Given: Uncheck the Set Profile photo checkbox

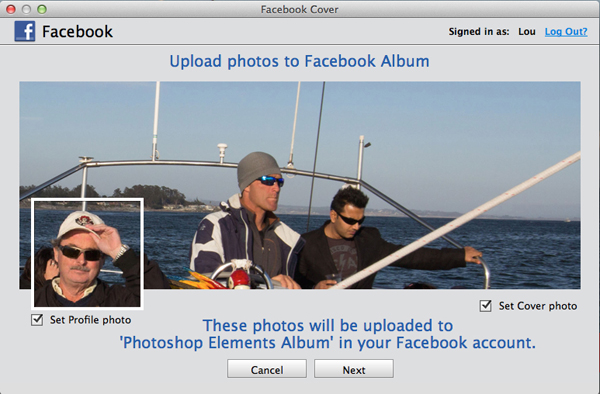Looking at the screenshot, I should (x=37, y=320).
